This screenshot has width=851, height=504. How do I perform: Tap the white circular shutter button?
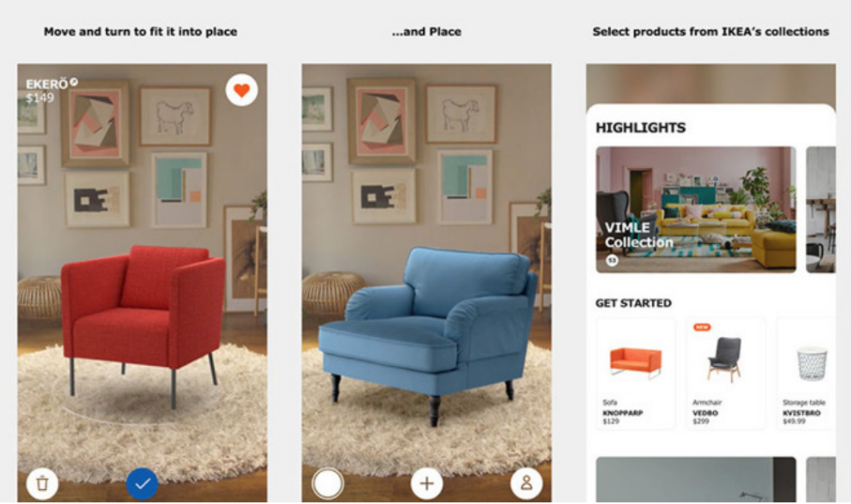(327, 483)
